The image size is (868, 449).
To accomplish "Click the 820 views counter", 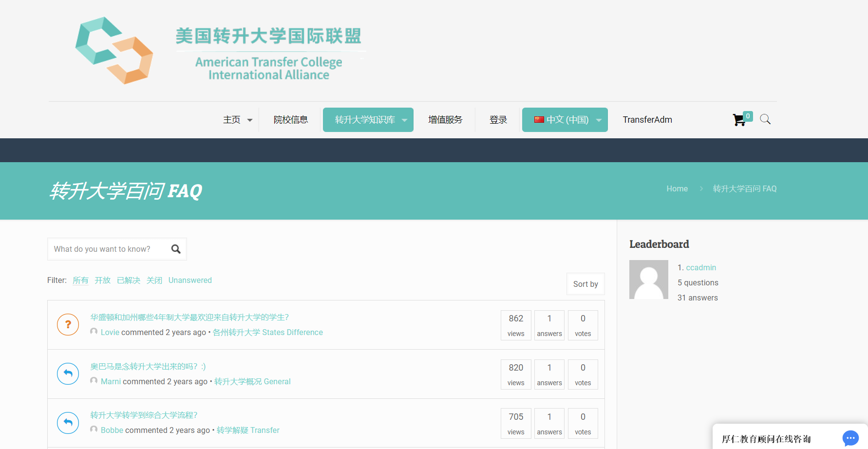I will (x=516, y=374).
